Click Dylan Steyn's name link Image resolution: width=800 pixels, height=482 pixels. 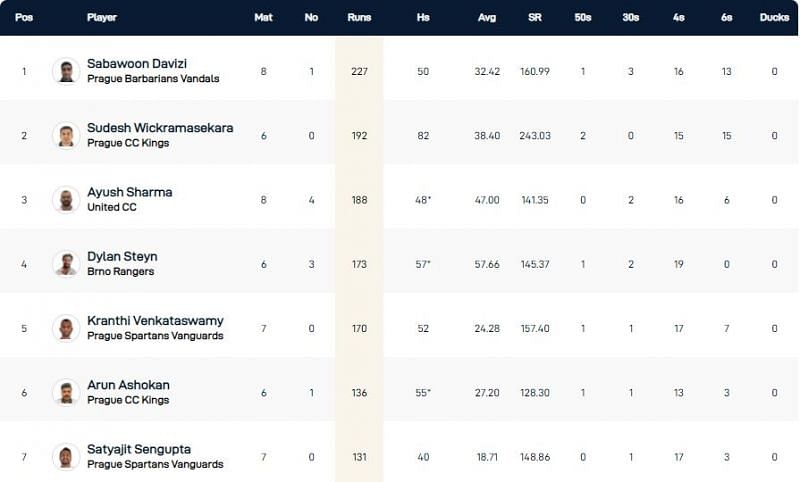[122, 257]
